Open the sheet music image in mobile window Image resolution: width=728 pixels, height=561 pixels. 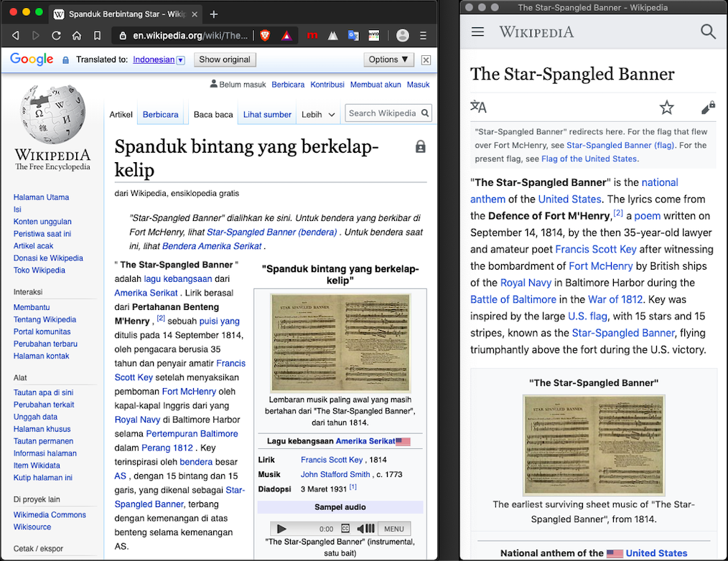[x=594, y=445]
